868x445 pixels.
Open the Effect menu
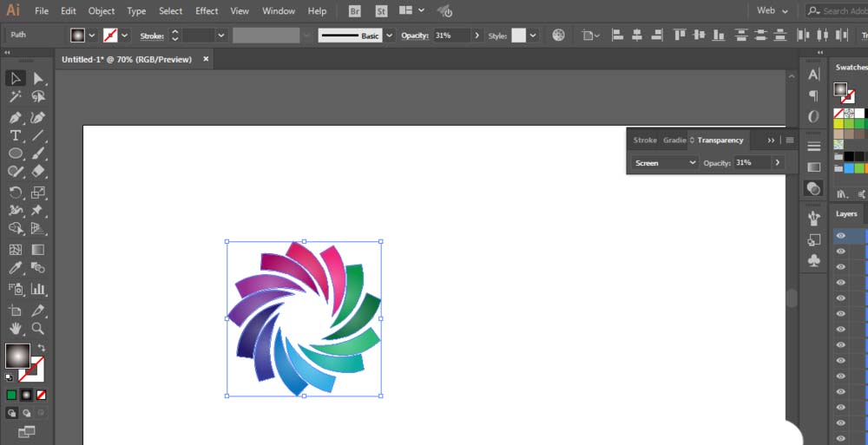coord(207,11)
